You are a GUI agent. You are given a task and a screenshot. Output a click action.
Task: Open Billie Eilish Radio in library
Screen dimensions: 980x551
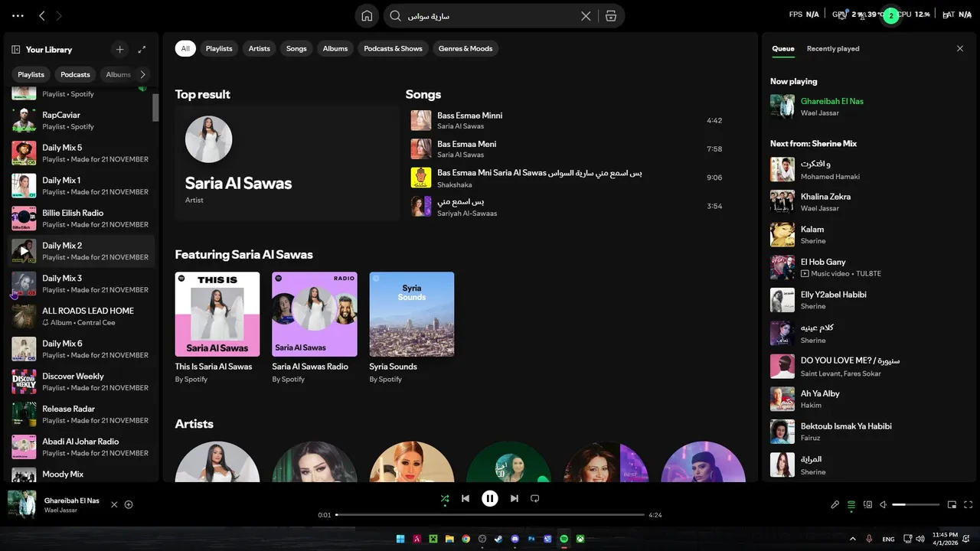(82, 218)
